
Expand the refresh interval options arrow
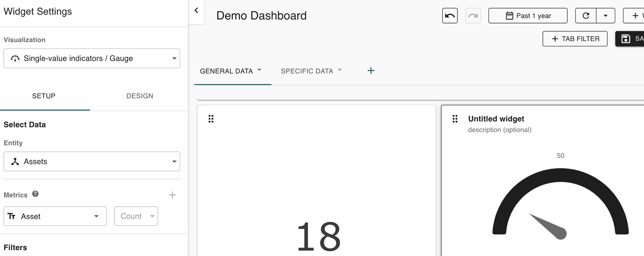[606, 16]
